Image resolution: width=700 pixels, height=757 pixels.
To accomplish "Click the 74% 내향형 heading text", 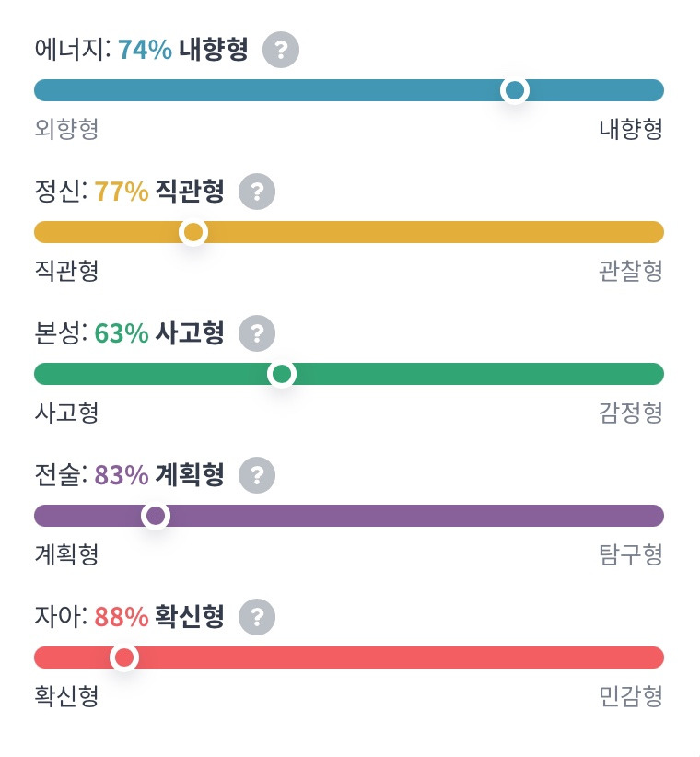I will (x=183, y=49).
